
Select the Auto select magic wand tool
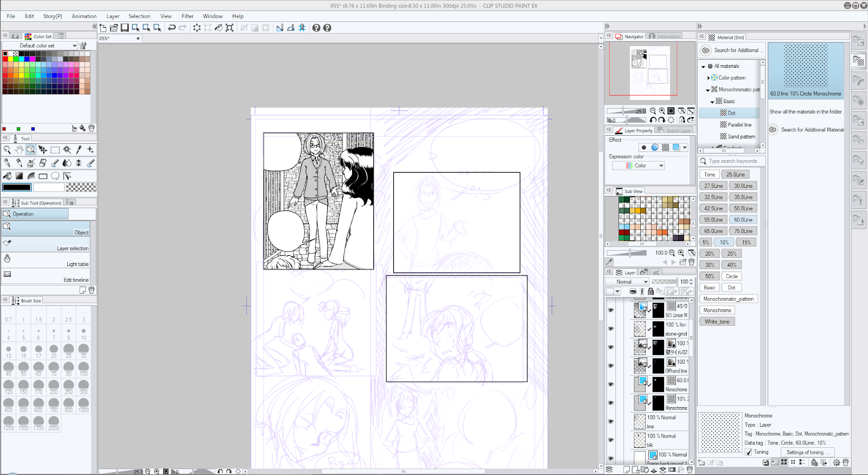pyautogui.click(x=67, y=150)
